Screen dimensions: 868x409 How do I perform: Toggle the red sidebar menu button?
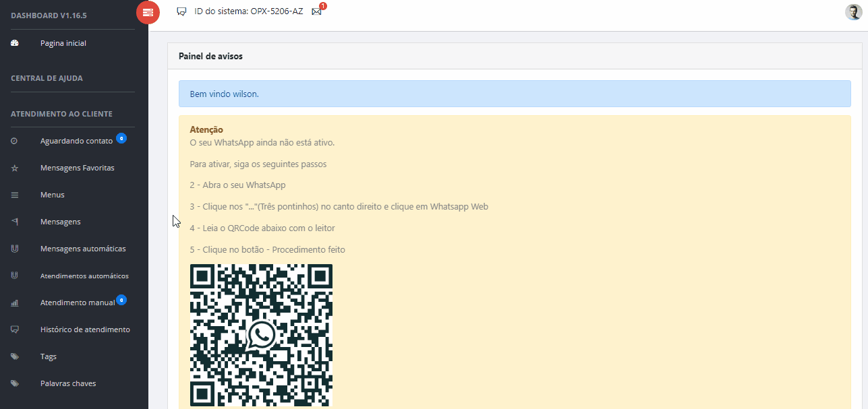pos(148,12)
